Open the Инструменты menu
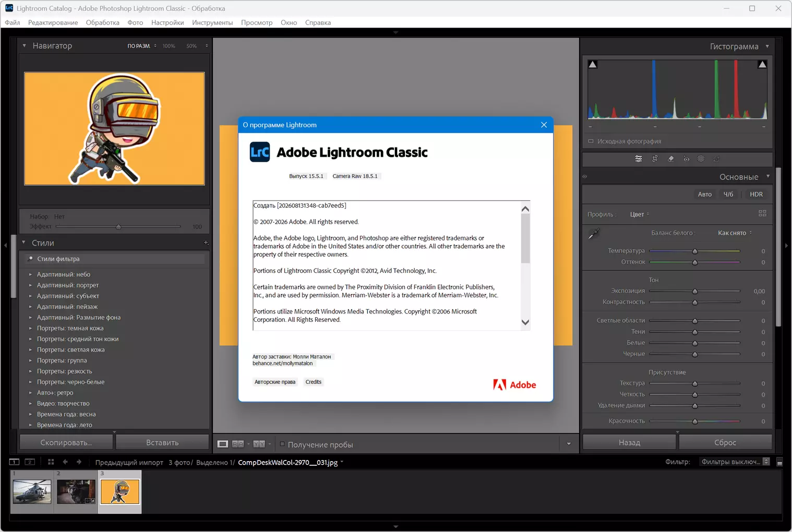 [x=212, y=22]
